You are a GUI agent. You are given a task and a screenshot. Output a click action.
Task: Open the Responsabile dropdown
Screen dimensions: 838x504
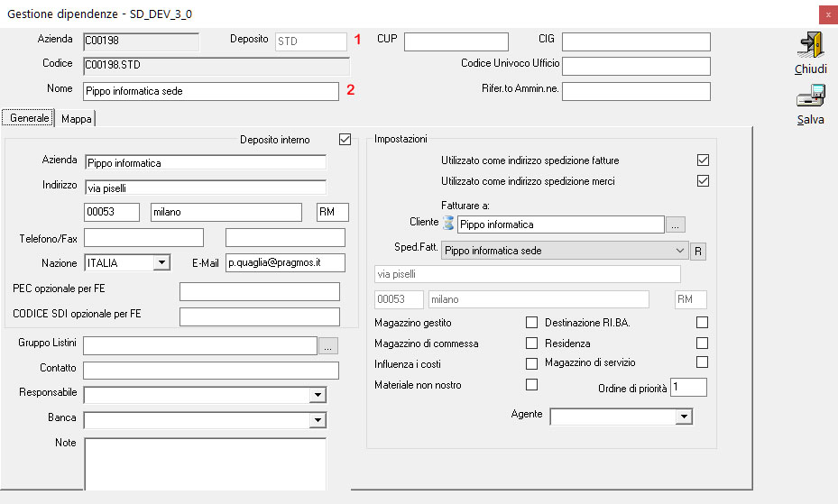(x=318, y=395)
